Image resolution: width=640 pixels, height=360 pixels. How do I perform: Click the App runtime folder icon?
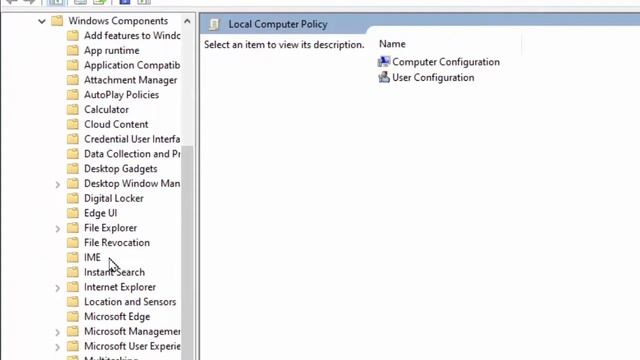pyautogui.click(x=73, y=50)
